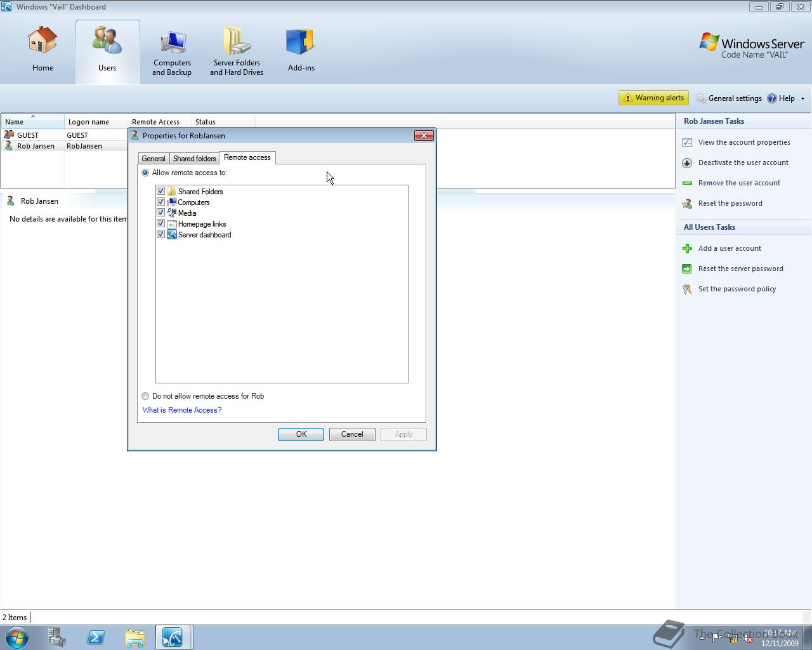Click the Media music icon
This screenshot has height=650, width=812.
[171, 213]
